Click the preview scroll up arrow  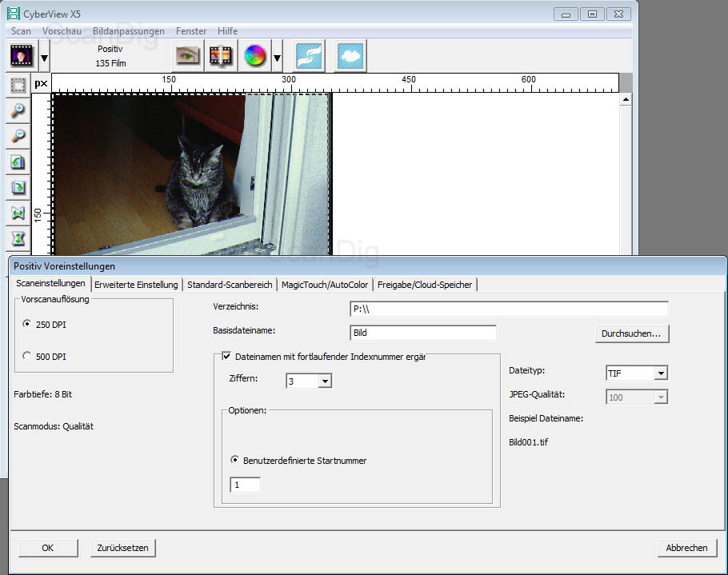(626, 99)
